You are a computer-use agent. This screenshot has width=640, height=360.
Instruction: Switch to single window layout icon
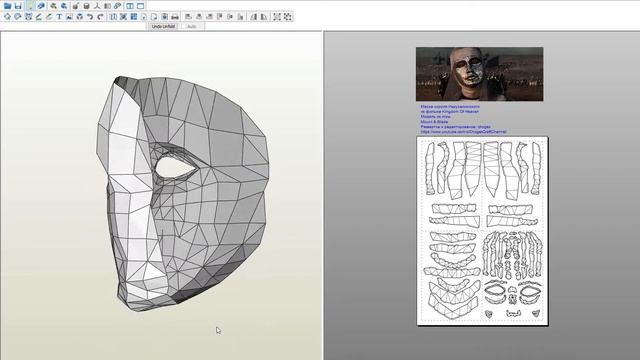pos(140,6)
